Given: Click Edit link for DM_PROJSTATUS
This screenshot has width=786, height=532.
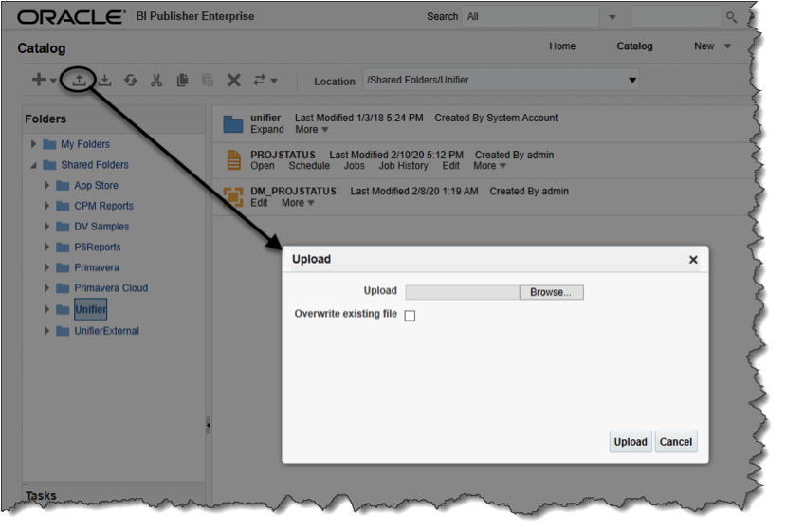Looking at the screenshot, I should click(x=259, y=203).
